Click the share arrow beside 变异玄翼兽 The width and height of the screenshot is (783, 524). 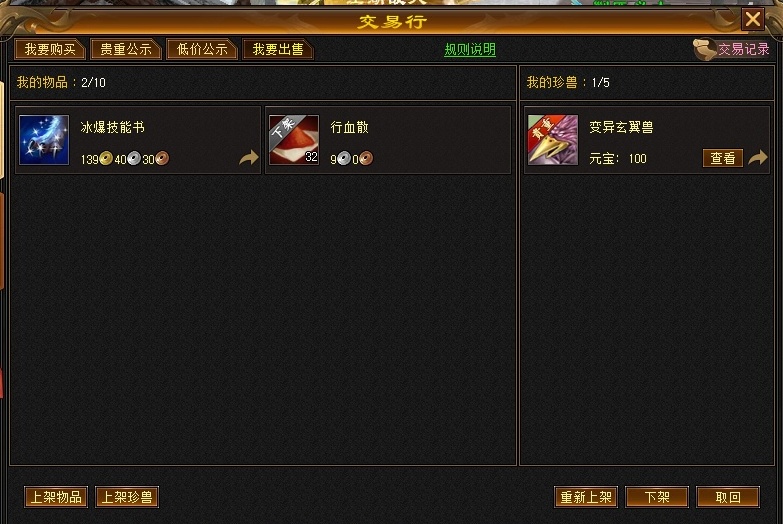(x=758, y=158)
